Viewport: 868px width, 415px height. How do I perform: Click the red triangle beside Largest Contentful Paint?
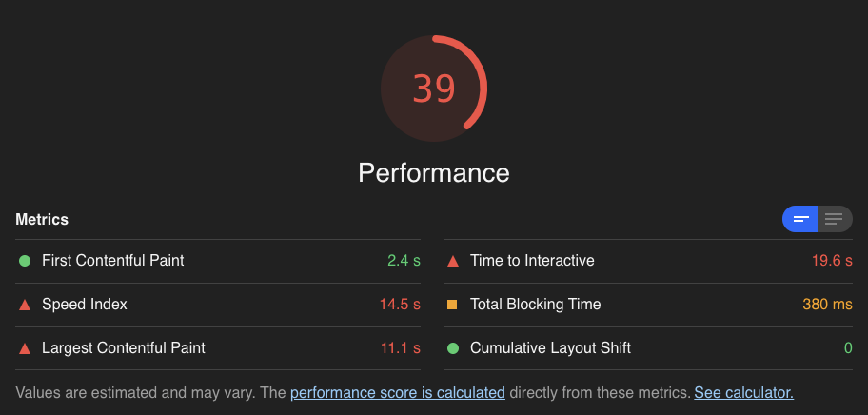(x=25, y=348)
